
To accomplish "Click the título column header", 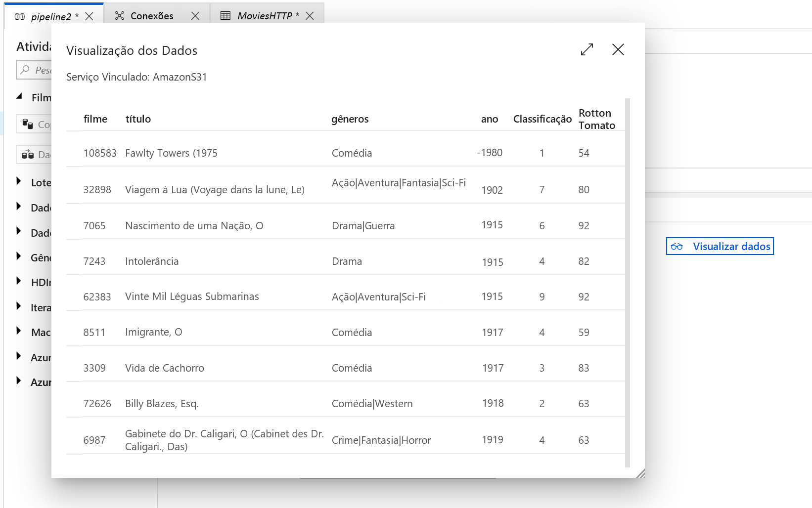I will point(138,119).
